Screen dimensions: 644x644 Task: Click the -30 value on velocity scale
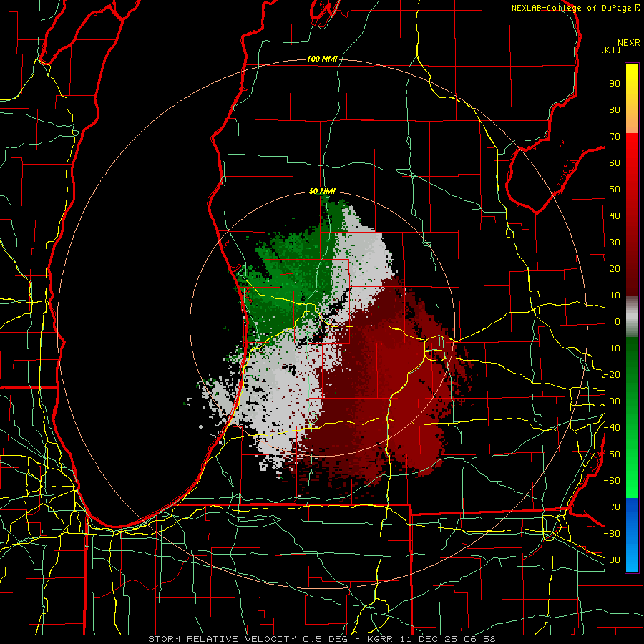coord(612,401)
